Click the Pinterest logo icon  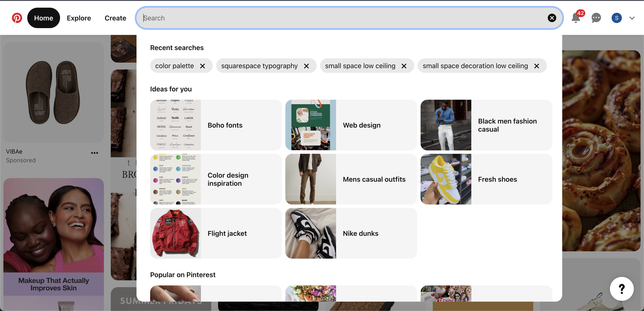[17, 18]
